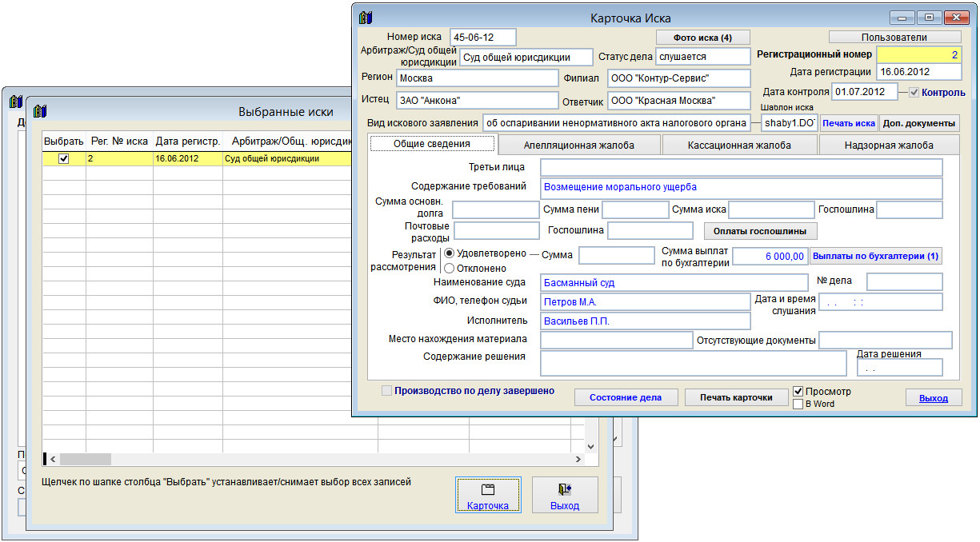Click the right arrow of the horizontal scrollbar
Image resolution: width=980 pixels, height=542 pixels.
pyautogui.click(x=578, y=460)
